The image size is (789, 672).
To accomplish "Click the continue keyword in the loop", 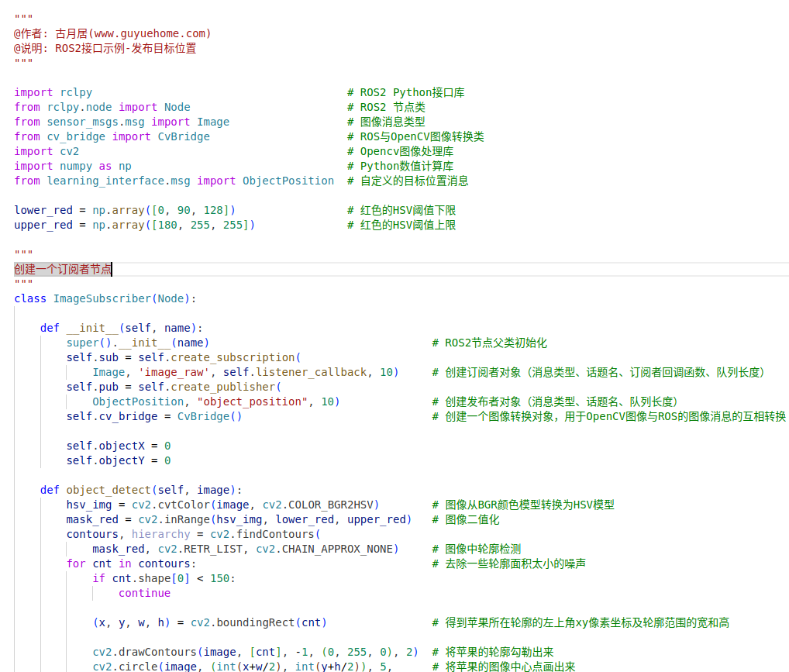I will 144,593.
